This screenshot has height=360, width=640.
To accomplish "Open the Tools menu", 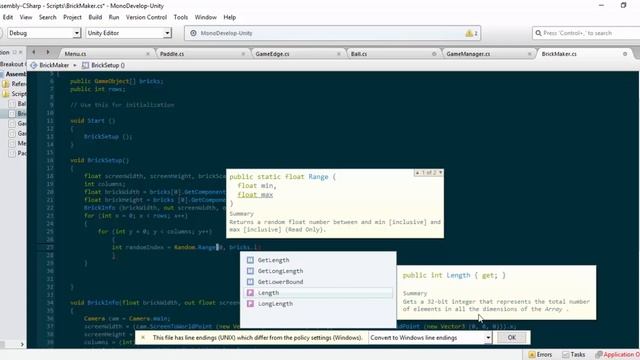I will (x=180, y=17).
